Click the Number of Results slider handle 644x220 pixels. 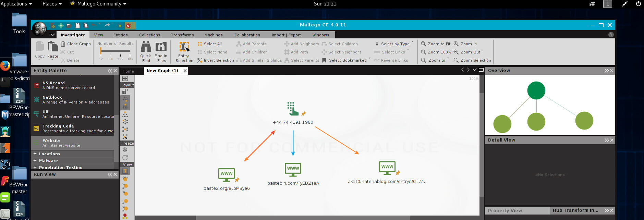coord(101,51)
